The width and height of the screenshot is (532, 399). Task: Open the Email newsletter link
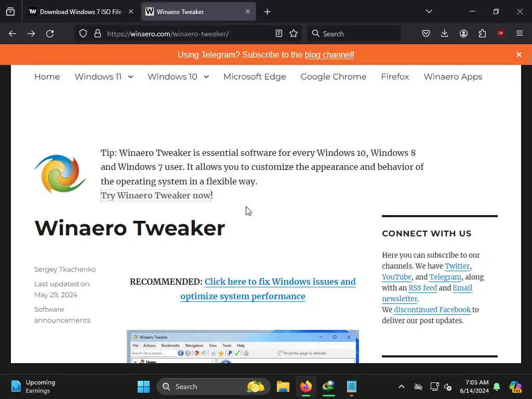pos(427,293)
